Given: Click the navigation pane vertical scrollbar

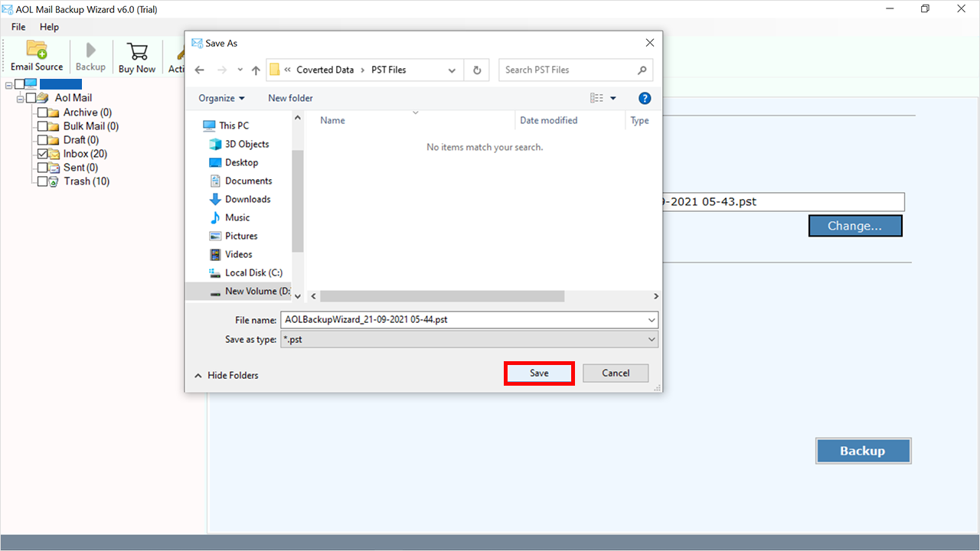Looking at the screenshot, I should point(298,201).
